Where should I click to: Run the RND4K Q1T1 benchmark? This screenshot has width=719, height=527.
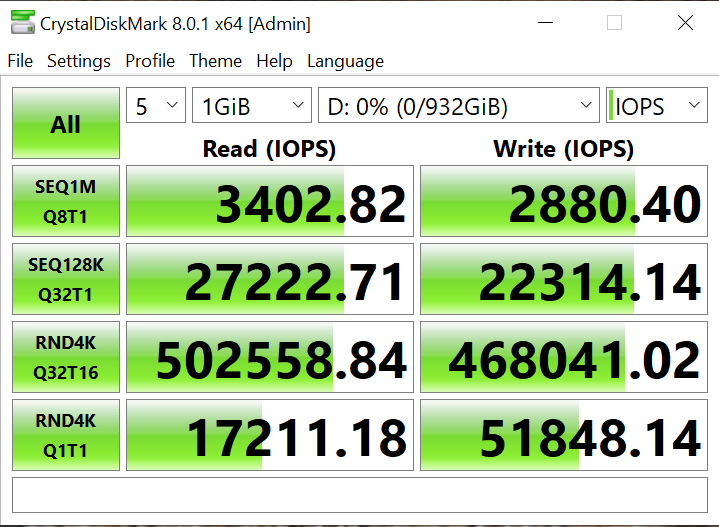(66, 435)
